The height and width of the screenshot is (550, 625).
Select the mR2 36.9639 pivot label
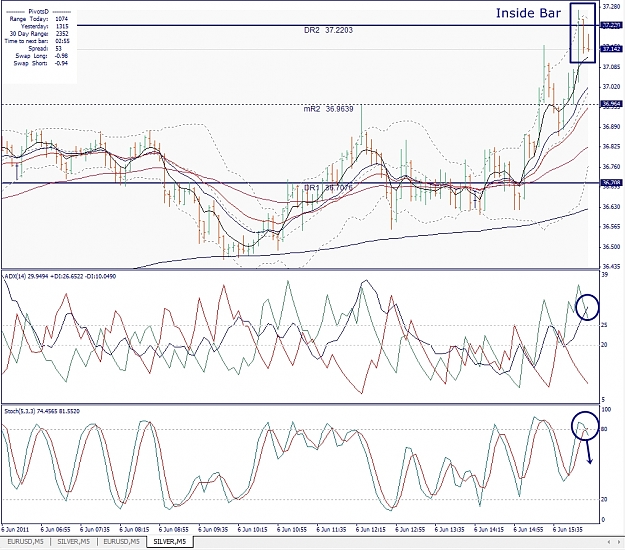point(328,109)
